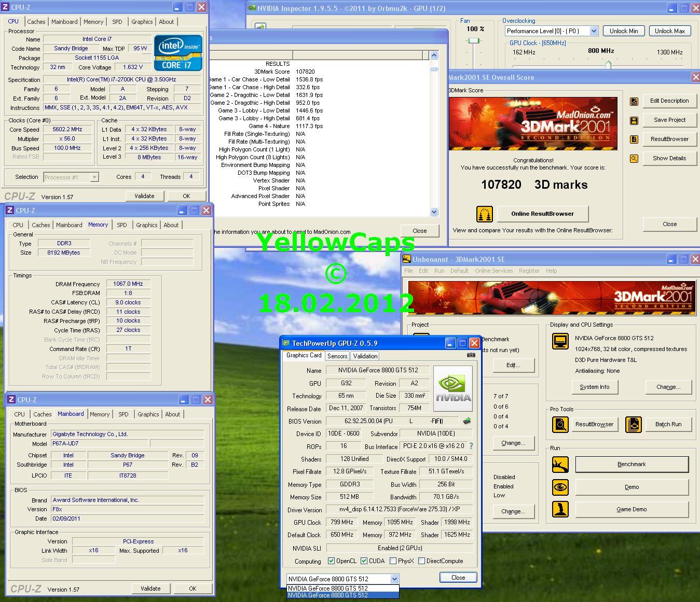The height and width of the screenshot is (602, 700).
Task: Click the GPU-Z title bar icon
Action: pos(286,343)
